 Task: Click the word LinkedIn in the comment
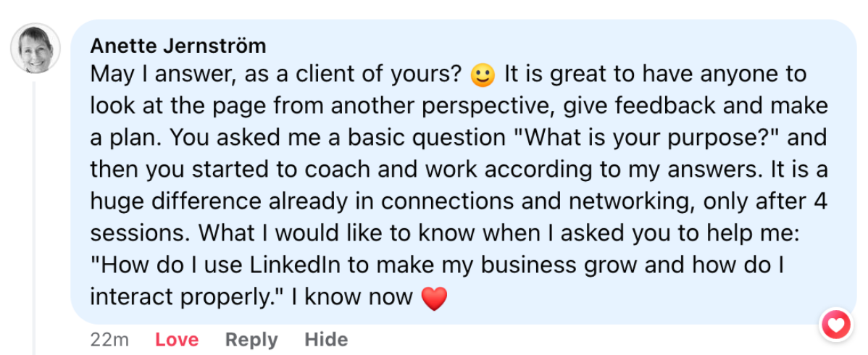pyautogui.click(x=296, y=265)
